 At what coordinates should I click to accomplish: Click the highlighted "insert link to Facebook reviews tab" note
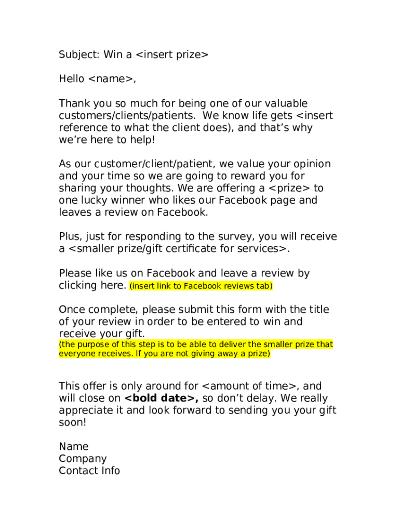pos(201,286)
